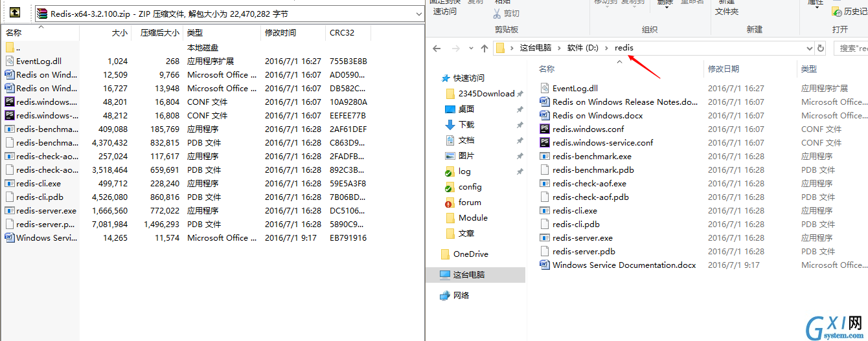
Task: Open the archive path dropdown for Redis-x64-3.2.100.zip
Action: point(418,13)
